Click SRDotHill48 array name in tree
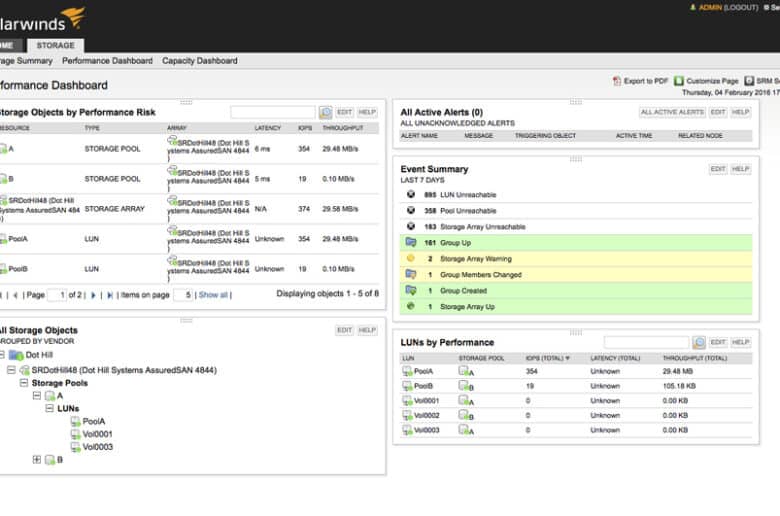This screenshot has width=780, height=516. 124,370
